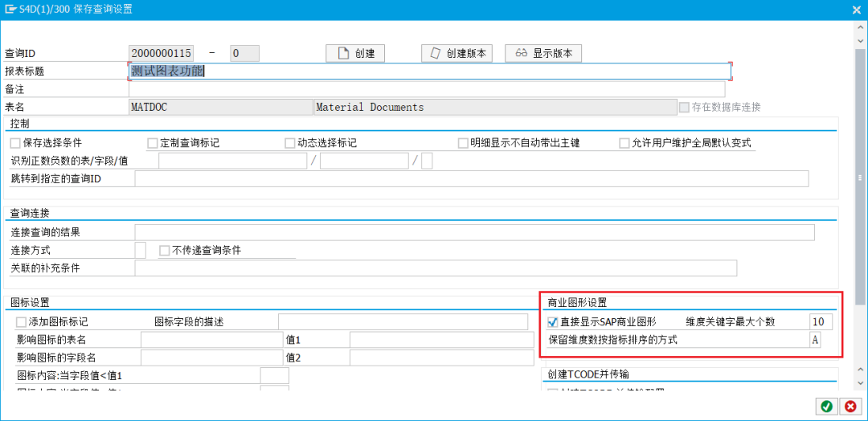The width and height of the screenshot is (868, 421).
Task: Click the 连接方式 small input box
Action: 141,250
